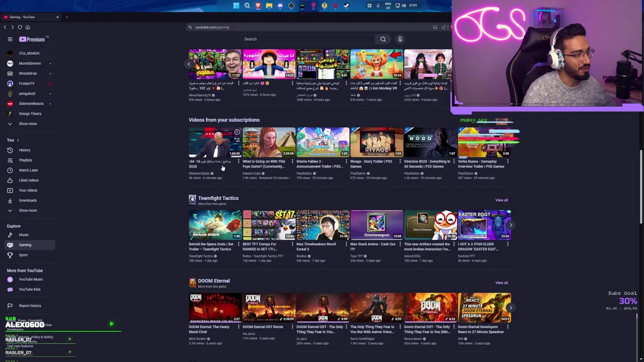This screenshot has width=644, height=362.
Task: Start voice search with the microphone
Action: pos(400,39)
